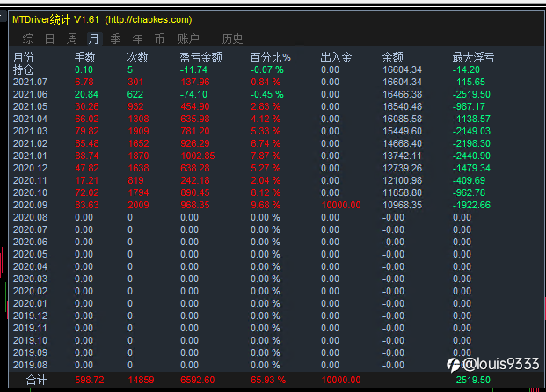
Task: Click the drawdown -2440.90 cell
Action: (471, 156)
